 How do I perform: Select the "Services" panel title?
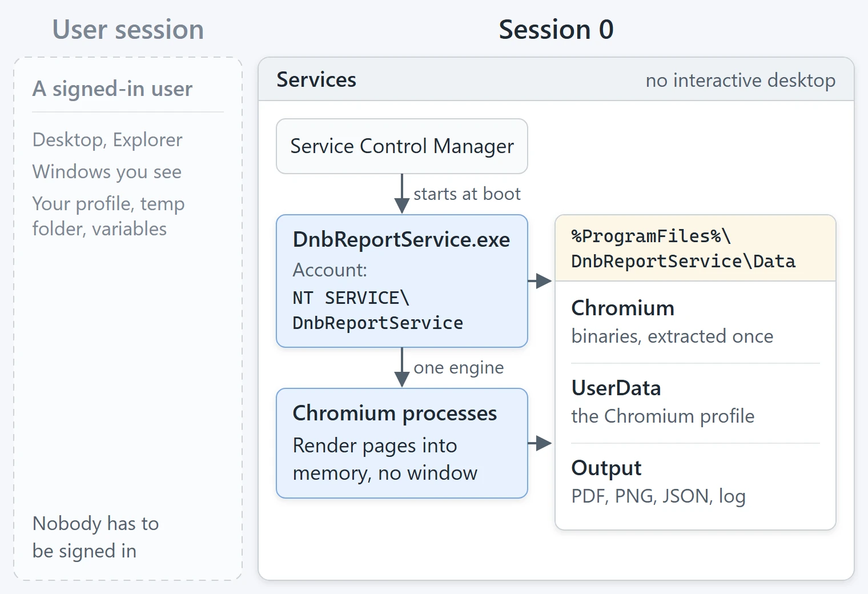pyautogui.click(x=316, y=80)
